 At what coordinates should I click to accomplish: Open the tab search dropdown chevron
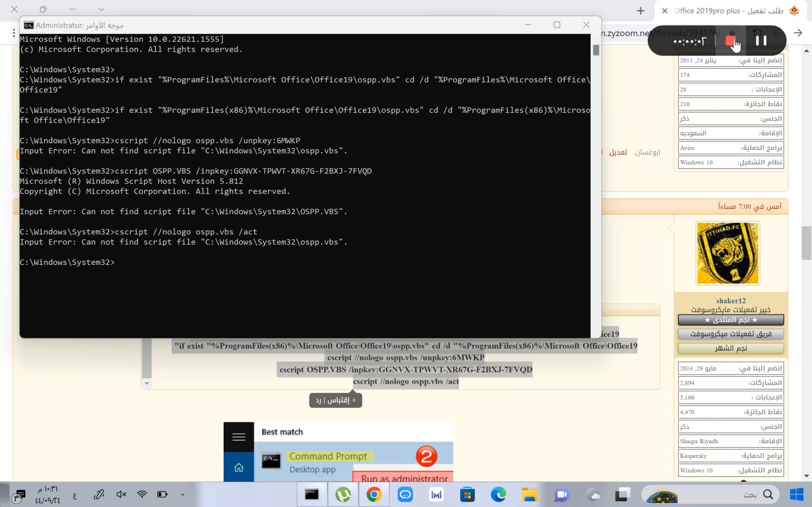coord(101,9)
